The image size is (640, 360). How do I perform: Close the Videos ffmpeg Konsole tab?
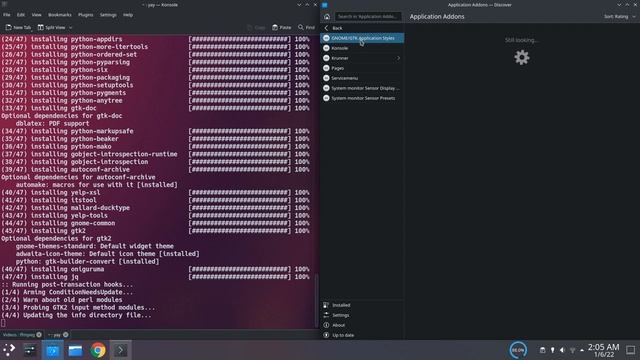pyautogui.click(x=39, y=335)
